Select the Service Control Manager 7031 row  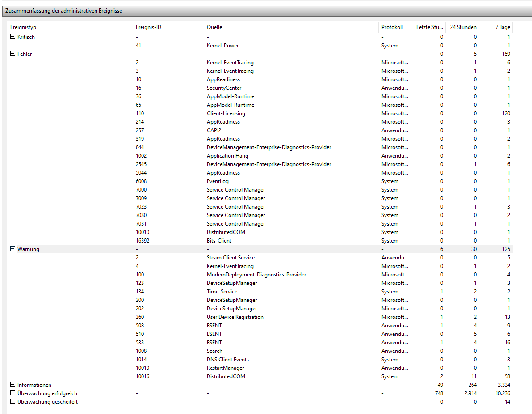coord(260,224)
